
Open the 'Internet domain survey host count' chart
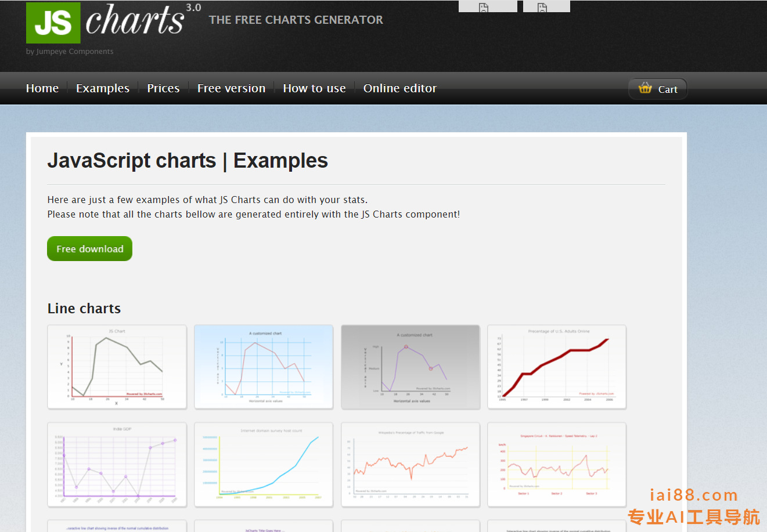click(264, 465)
